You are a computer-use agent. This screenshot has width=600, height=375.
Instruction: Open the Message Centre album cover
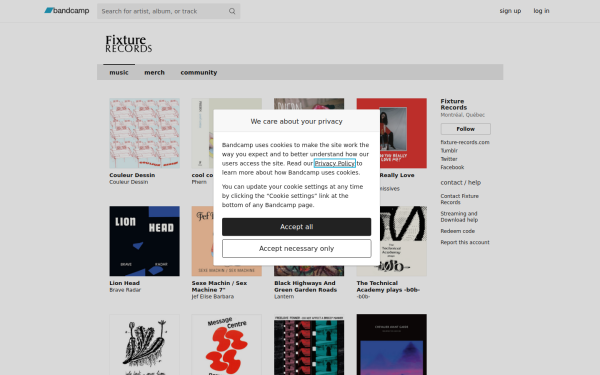(227, 345)
